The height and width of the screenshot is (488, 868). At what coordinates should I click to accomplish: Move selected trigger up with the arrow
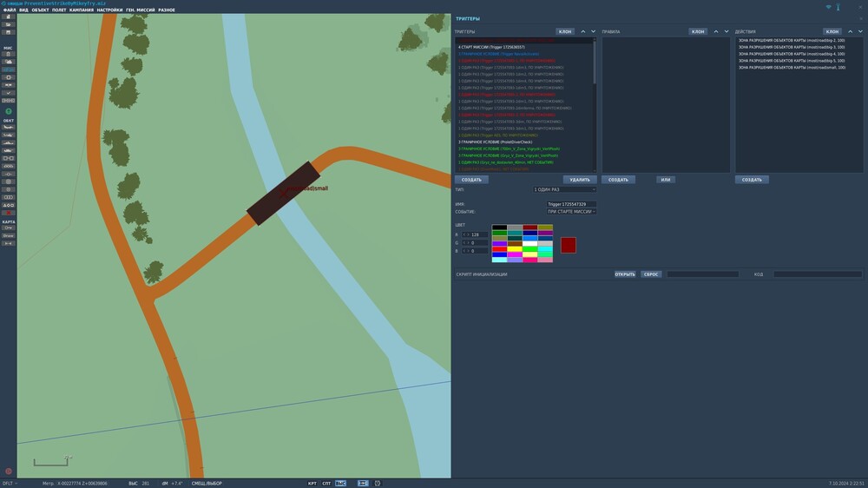[x=582, y=31]
